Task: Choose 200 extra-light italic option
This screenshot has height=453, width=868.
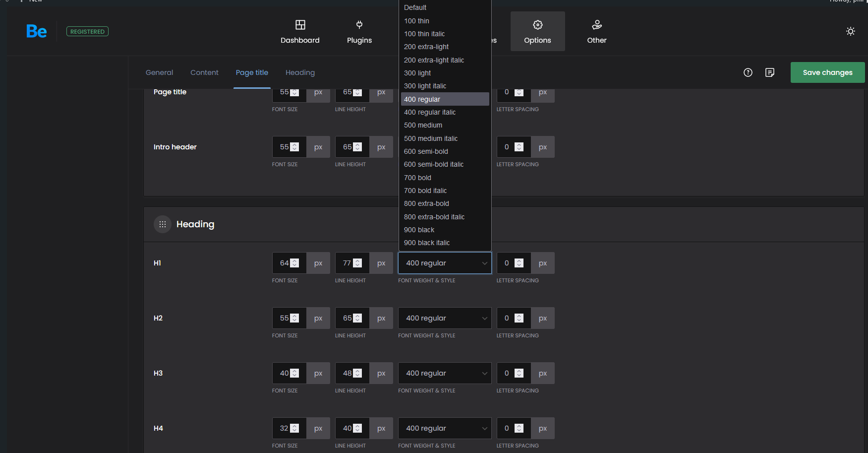Action: [445, 60]
